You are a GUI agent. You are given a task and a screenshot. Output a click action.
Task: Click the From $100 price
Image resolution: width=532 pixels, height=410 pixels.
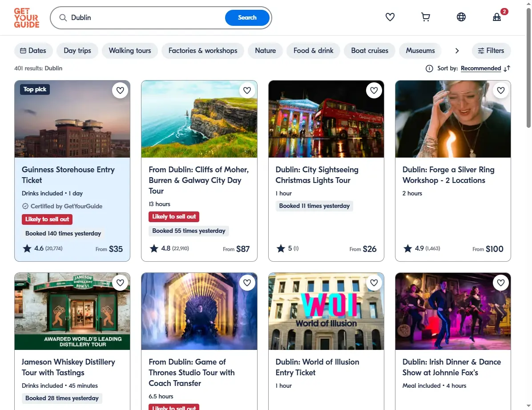488,249
